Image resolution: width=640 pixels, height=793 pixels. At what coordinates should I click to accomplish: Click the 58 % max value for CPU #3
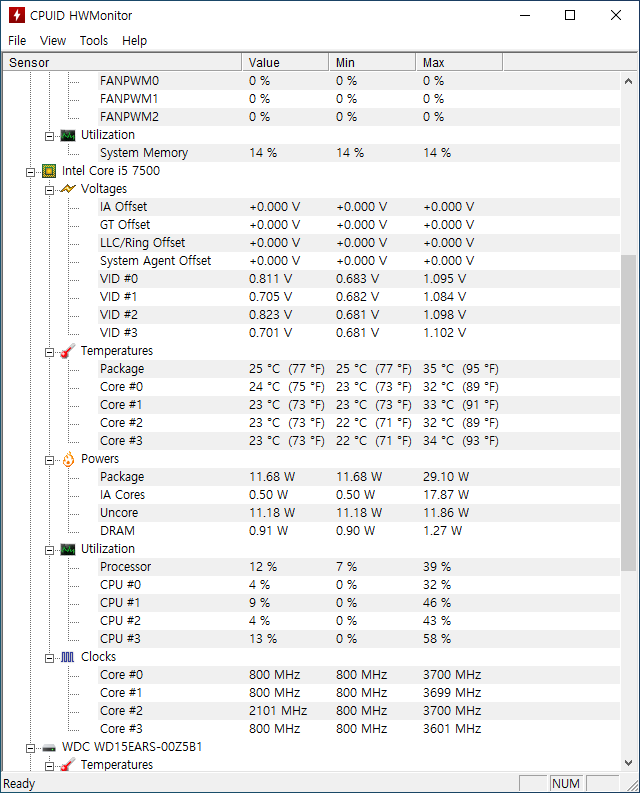[x=437, y=639]
